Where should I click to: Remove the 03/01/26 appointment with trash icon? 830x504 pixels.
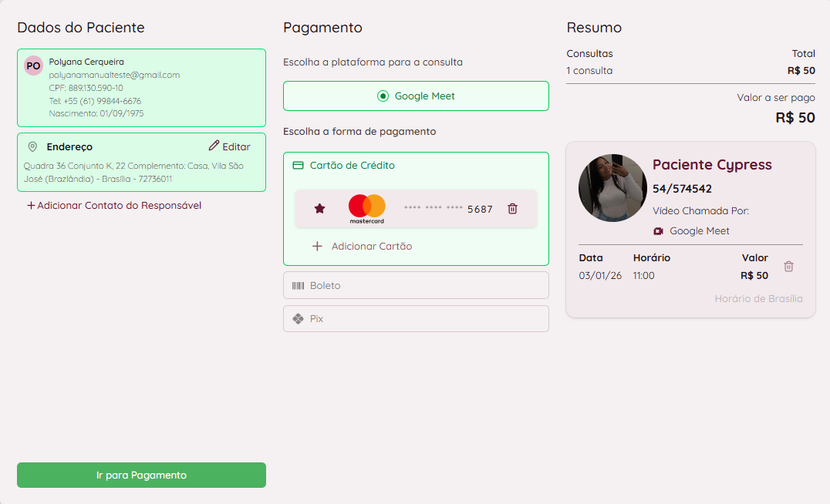pos(788,267)
